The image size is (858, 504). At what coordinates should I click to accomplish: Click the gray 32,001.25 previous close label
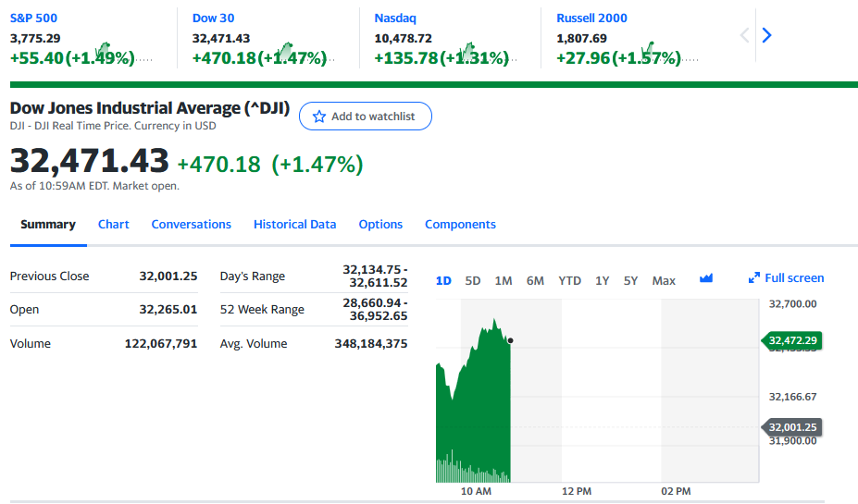(x=791, y=427)
